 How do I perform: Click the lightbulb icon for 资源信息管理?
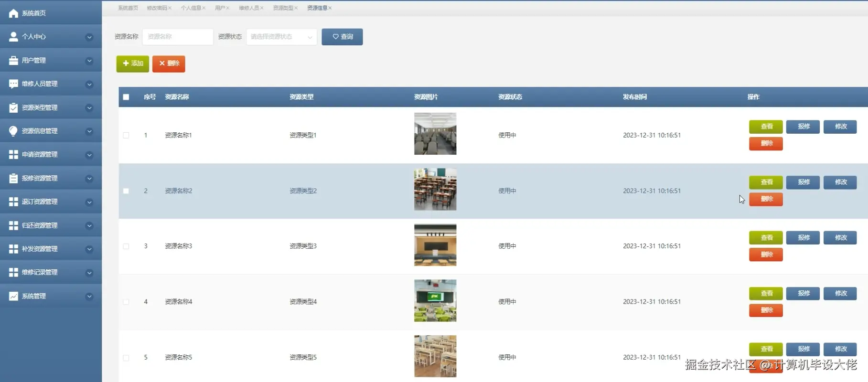coord(13,131)
